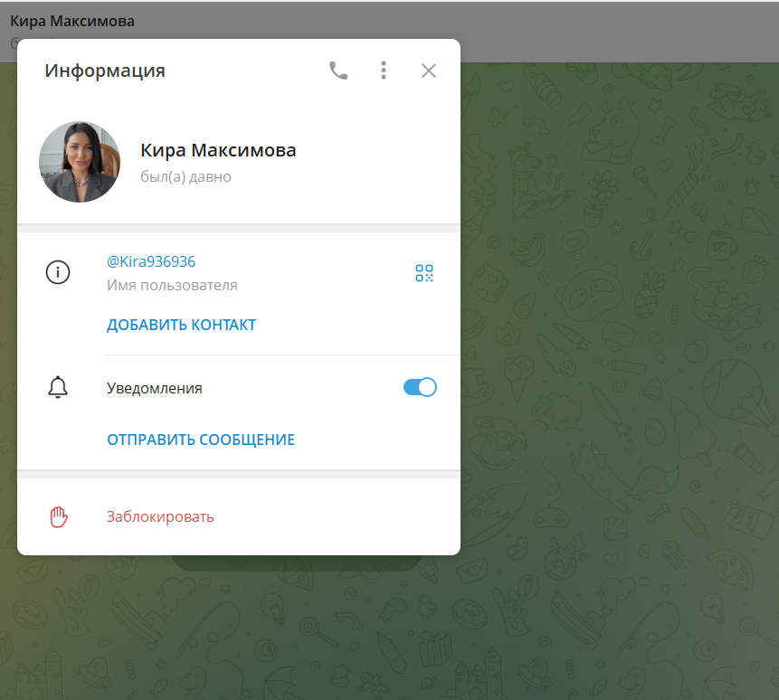Click the phone icon in the dialog header

click(338, 70)
